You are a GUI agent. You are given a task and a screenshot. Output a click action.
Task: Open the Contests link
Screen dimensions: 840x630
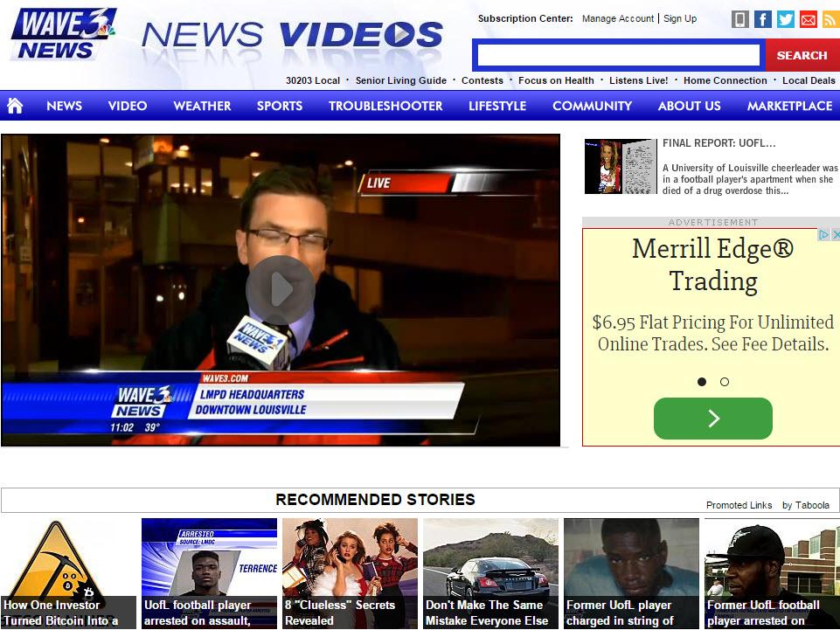[x=482, y=80]
